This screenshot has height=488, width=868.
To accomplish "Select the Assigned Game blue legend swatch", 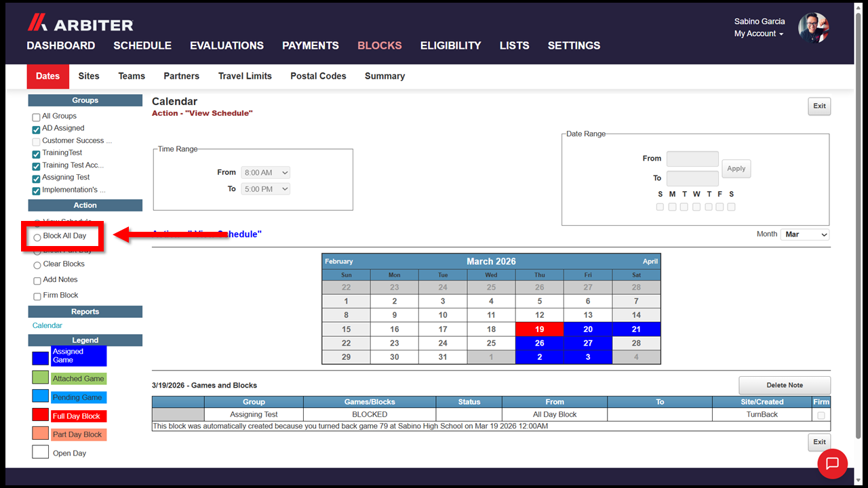I will click(41, 358).
